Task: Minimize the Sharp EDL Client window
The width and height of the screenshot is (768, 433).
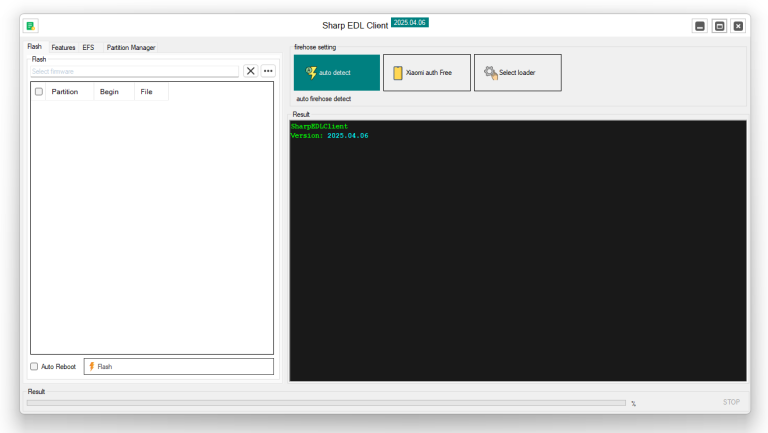Action: point(700,26)
